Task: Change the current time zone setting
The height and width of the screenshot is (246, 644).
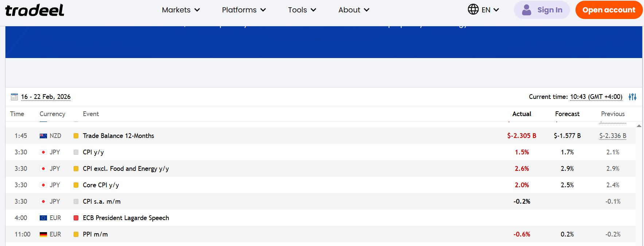Action: click(x=596, y=97)
